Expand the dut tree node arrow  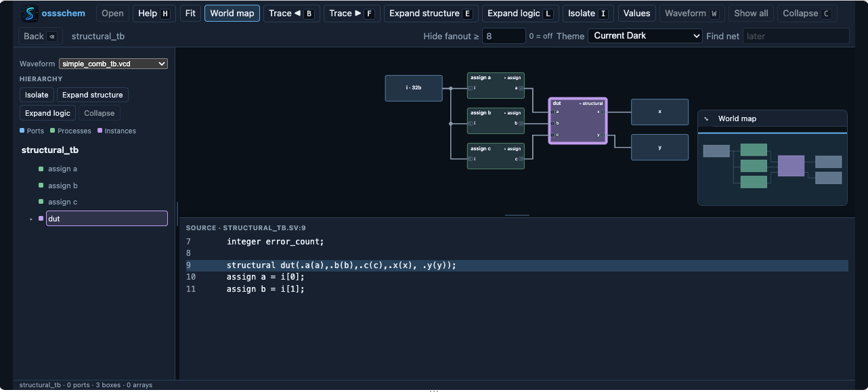click(x=31, y=219)
